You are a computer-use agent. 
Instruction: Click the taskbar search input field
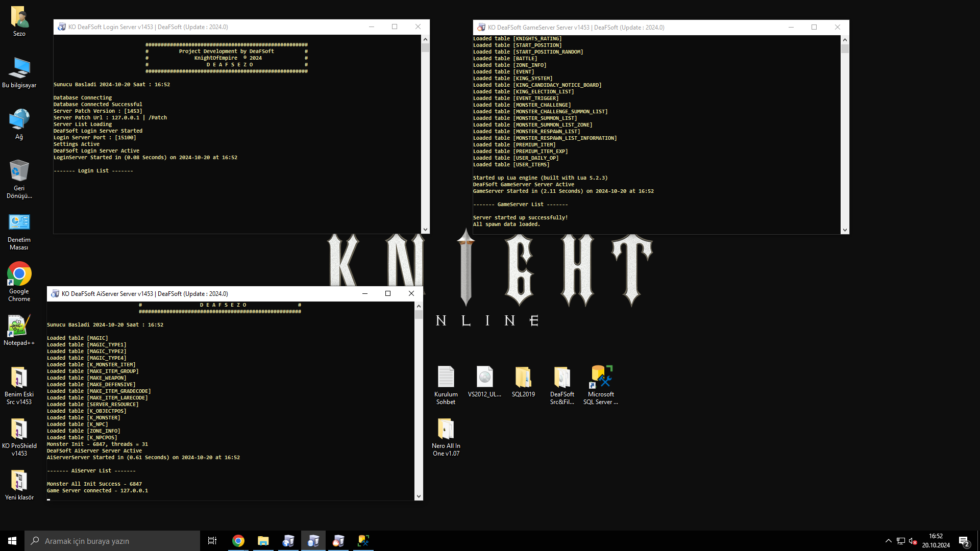pyautogui.click(x=112, y=541)
